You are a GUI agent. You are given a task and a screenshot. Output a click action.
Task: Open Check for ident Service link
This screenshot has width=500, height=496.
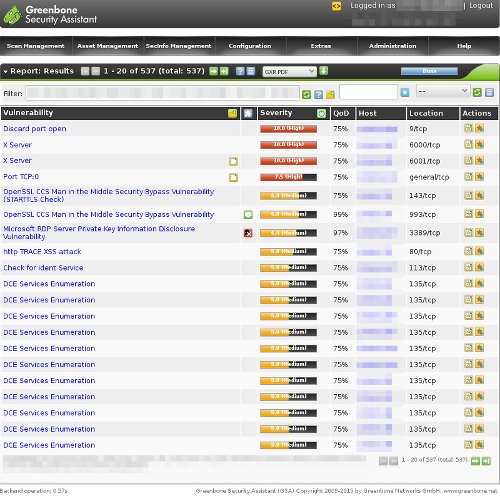tap(43, 268)
